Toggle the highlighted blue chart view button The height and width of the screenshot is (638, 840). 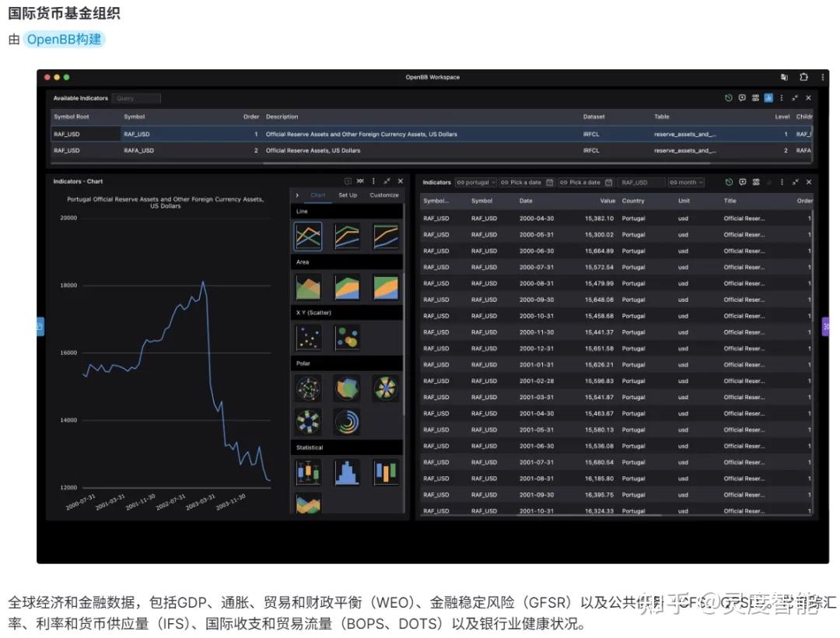click(768, 97)
